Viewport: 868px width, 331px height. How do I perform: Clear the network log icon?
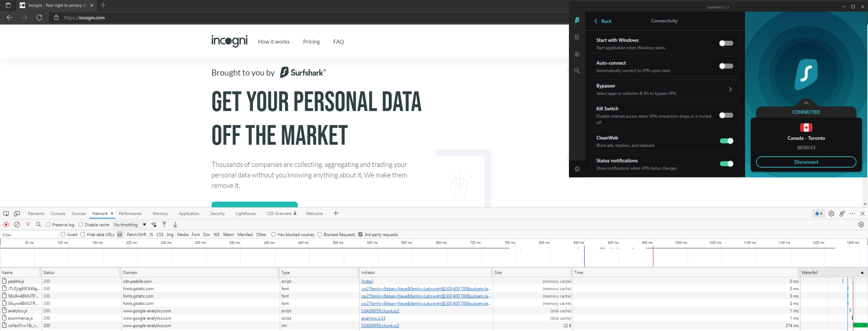(x=17, y=225)
